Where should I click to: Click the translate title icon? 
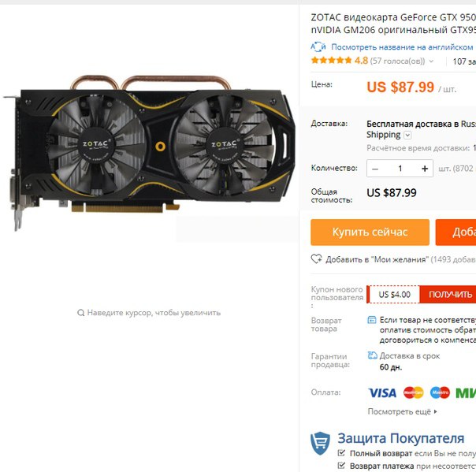pyautogui.click(x=318, y=46)
